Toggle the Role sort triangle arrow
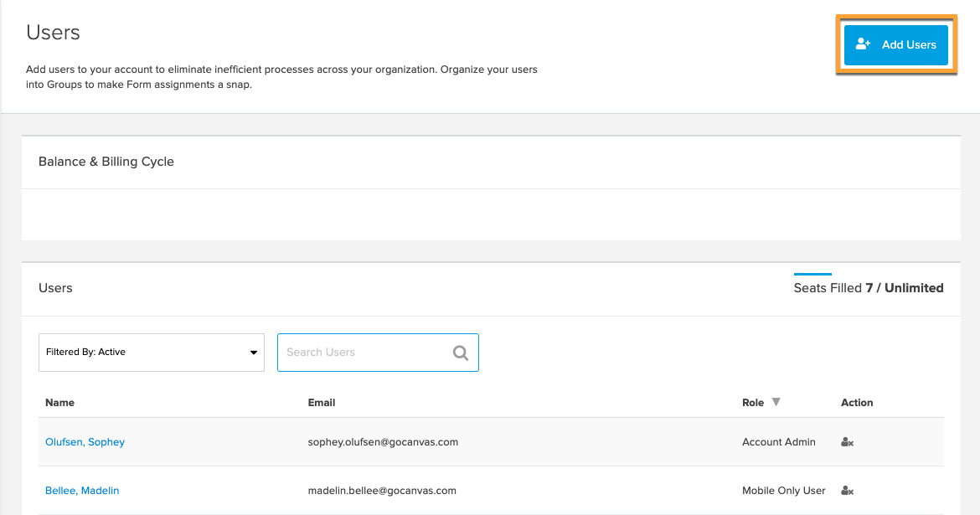980x515 pixels. point(776,402)
